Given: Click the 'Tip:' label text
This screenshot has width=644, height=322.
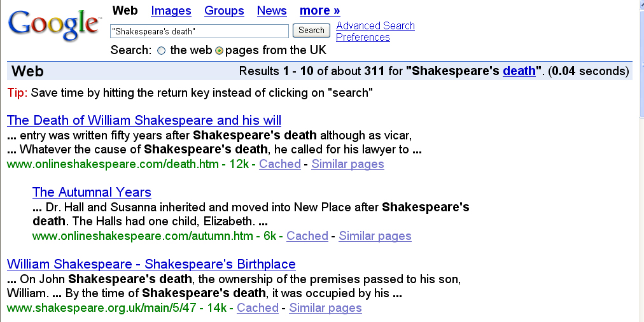Looking at the screenshot, I should [x=17, y=93].
